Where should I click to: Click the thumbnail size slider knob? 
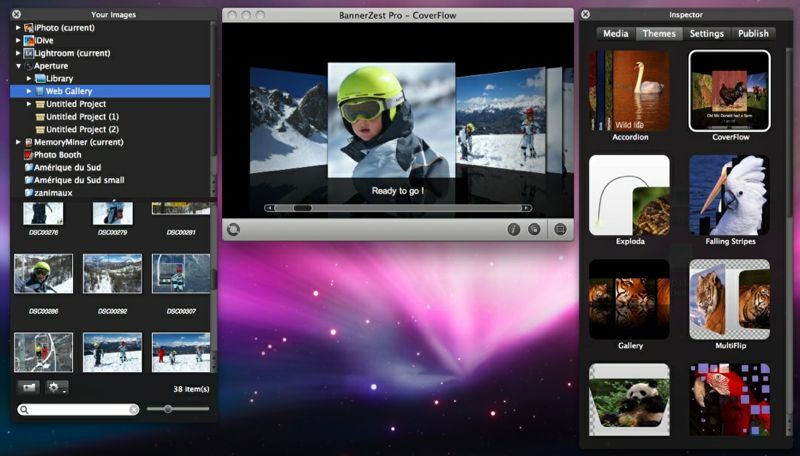(167, 409)
